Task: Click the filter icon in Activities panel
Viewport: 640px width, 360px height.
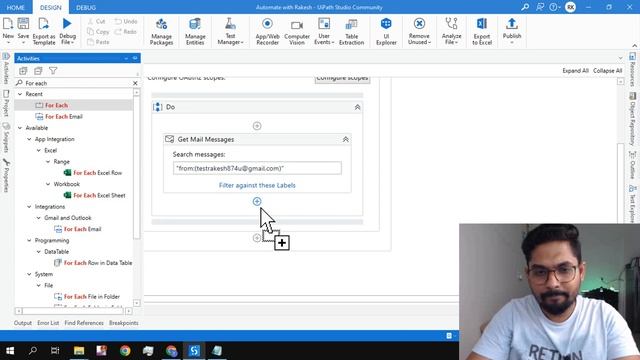Action: 53,71
